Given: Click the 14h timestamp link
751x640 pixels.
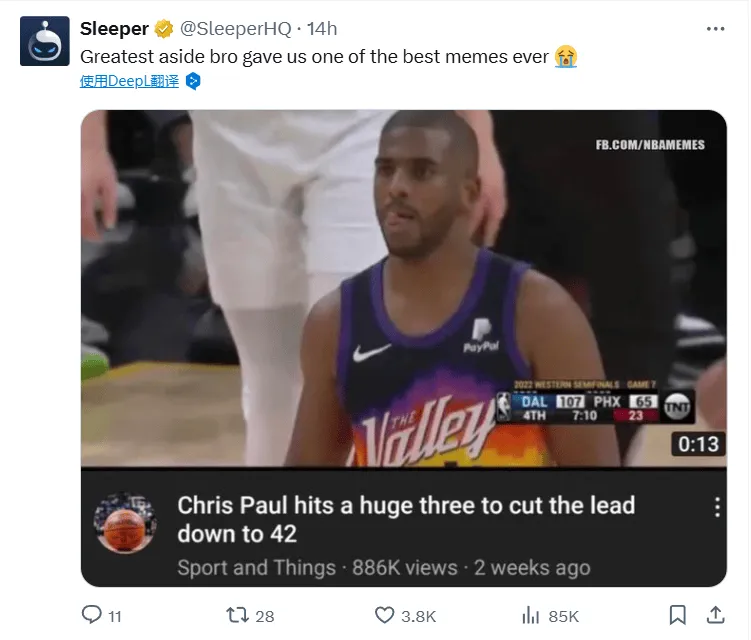Looking at the screenshot, I should [321, 29].
